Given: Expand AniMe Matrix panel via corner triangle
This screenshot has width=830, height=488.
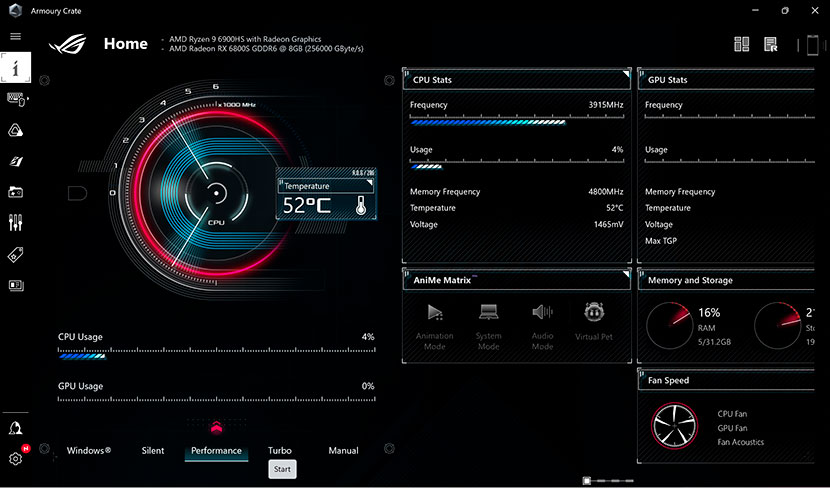Looking at the screenshot, I should coord(626,273).
